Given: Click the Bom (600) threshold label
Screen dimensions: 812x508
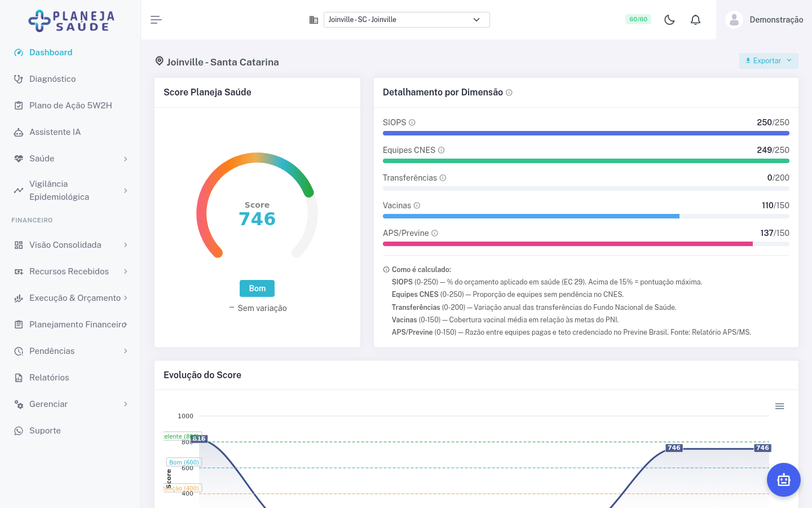Looking at the screenshot, I should (x=184, y=462).
